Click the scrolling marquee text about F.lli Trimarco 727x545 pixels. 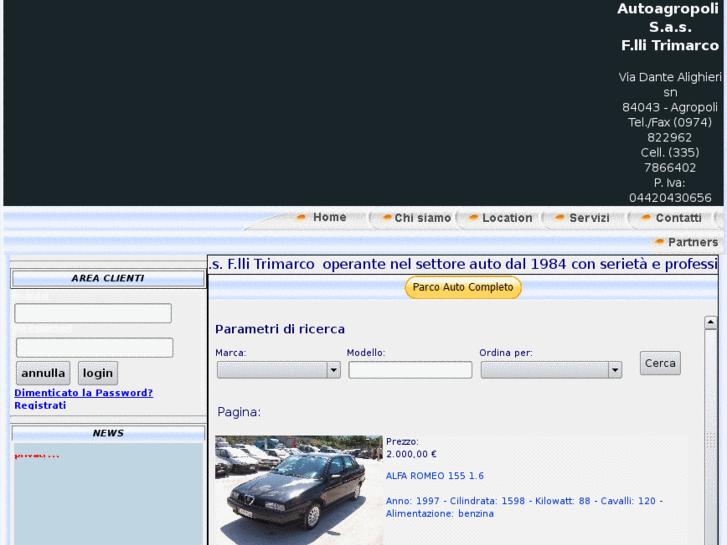[x=463, y=264]
